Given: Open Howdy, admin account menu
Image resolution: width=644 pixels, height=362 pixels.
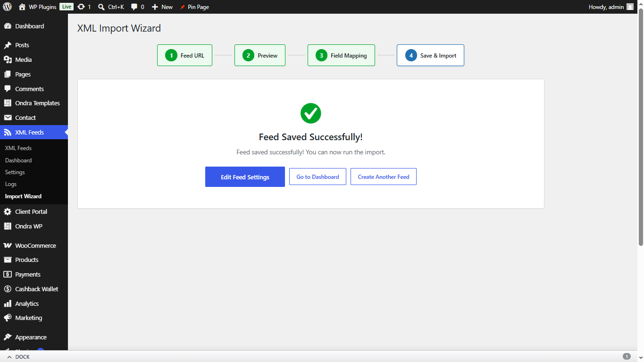Looking at the screenshot, I should point(611,7).
